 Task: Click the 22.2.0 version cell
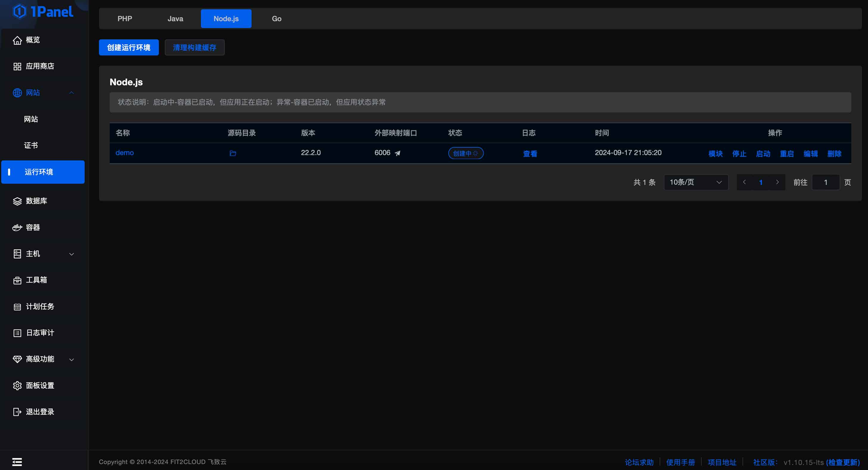[311, 153]
